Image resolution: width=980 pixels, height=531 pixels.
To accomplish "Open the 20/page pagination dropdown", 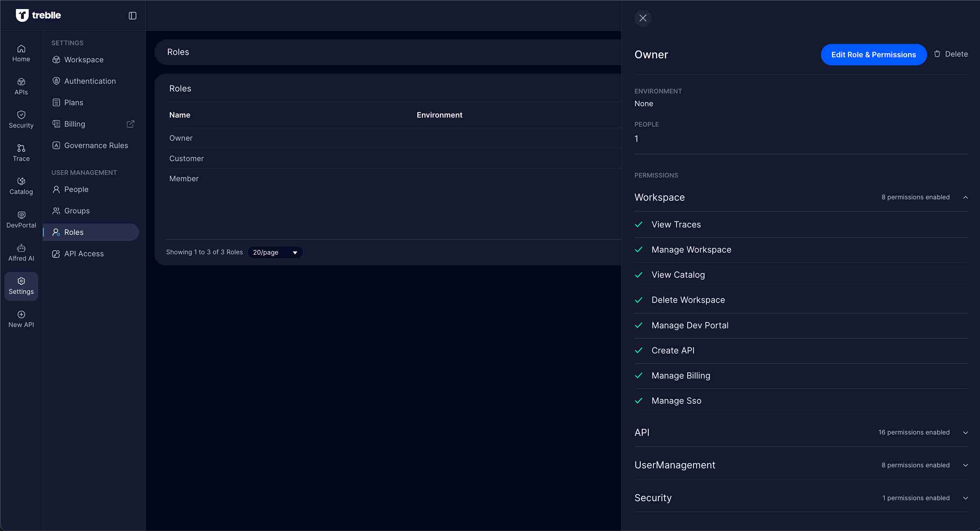I will pyautogui.click(x=275, y=252).
